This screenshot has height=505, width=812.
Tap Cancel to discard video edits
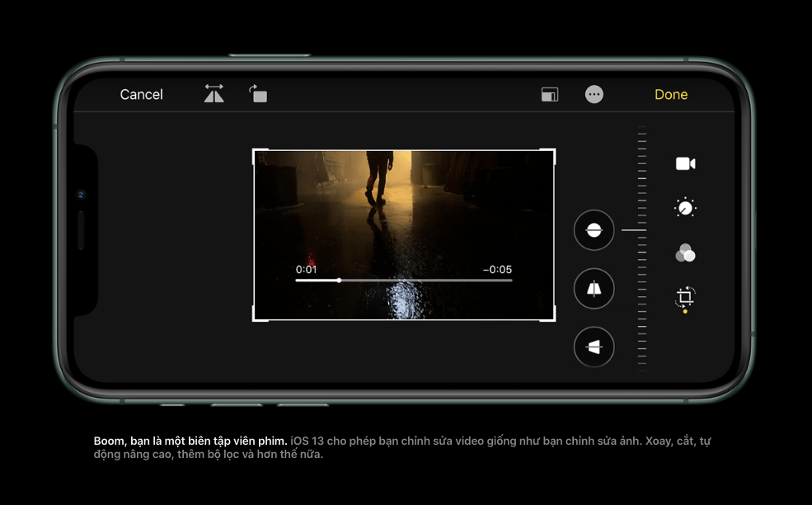tap(141, 94)
